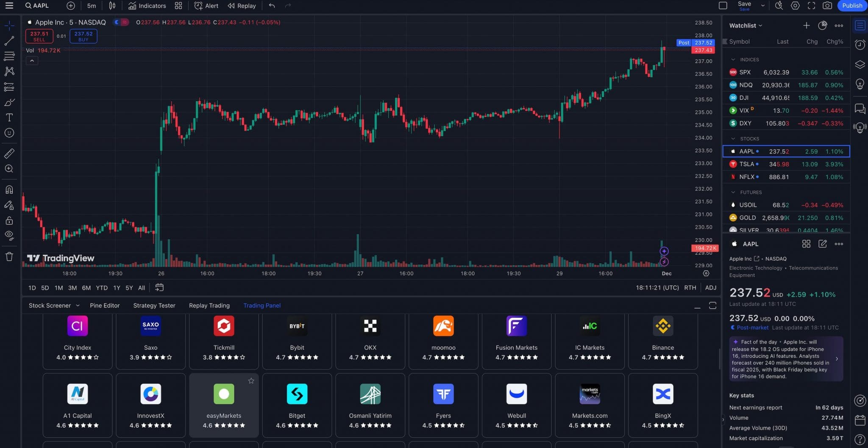Start bar Replay mode
This screenshot has height=448, width=868.
242,6
